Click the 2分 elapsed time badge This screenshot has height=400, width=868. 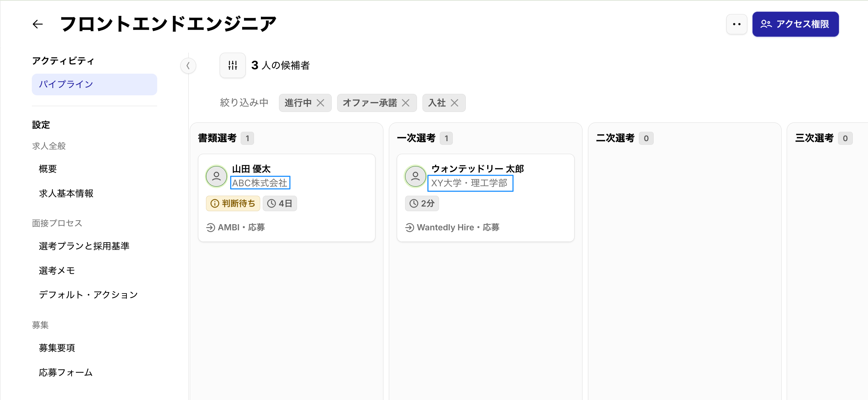[x=422, y=204]
